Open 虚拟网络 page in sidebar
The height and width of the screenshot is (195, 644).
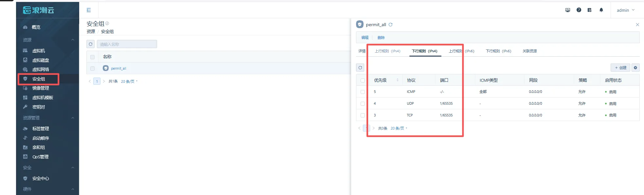pyautogui.click(x=41, y=69)
